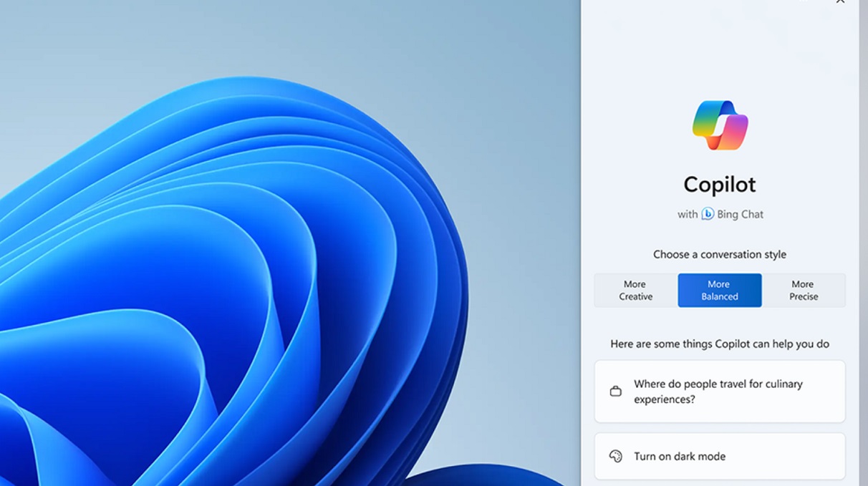Click the Copilot title text

[720, 185]
